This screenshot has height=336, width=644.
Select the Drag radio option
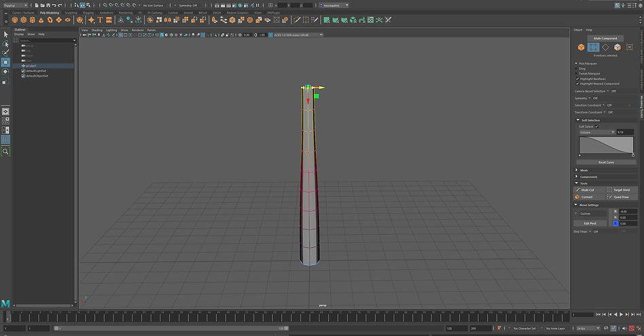[x=576, y=69]
